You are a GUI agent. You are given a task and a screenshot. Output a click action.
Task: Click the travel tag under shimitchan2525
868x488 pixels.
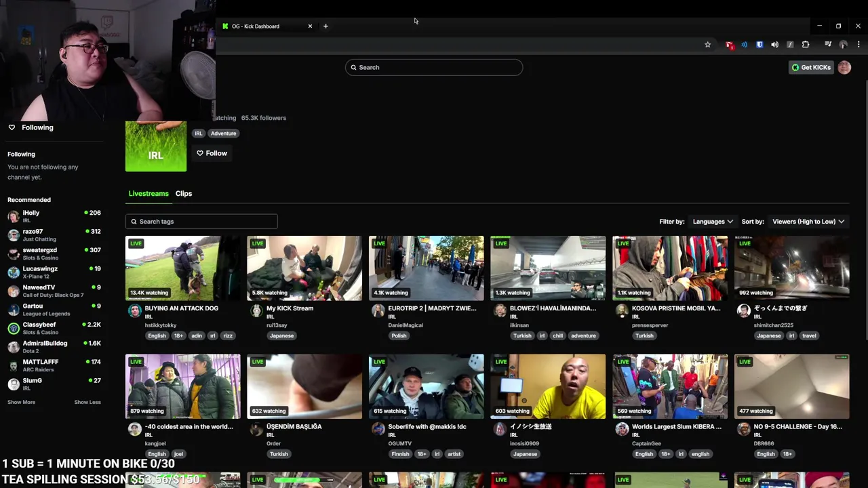pos(809,335)
